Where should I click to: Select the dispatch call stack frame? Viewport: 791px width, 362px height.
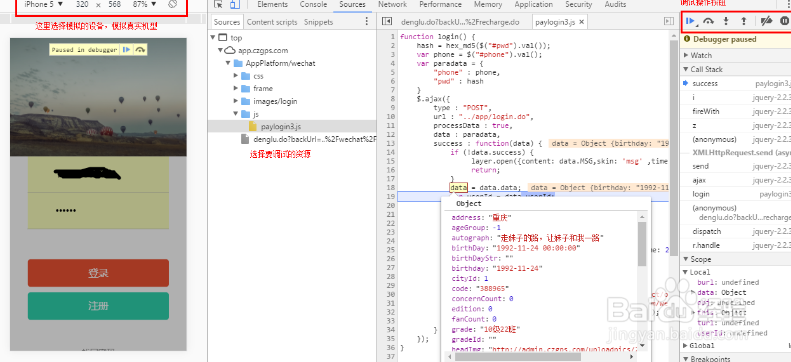[736, 231]
